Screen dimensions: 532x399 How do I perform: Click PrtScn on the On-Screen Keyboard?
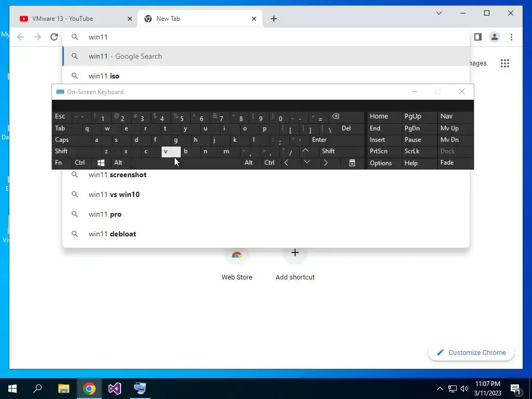(384, 151)
